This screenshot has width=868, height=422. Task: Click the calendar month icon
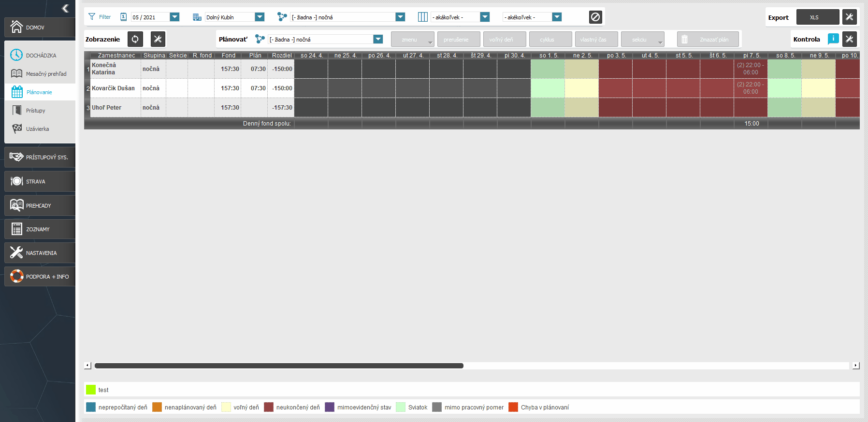coord(123,17)
